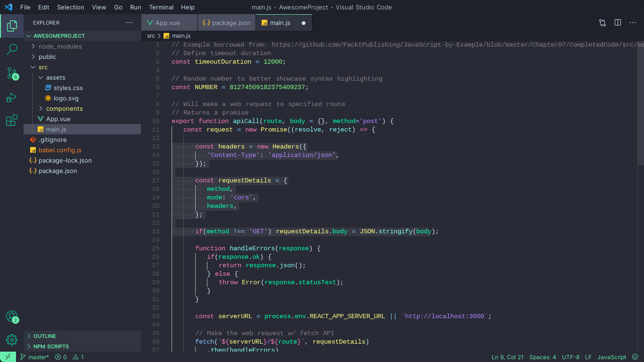Click the editor vertical scrollbar thumb
The height and width of the screenshot is (362, 644).
pos(641,102)
